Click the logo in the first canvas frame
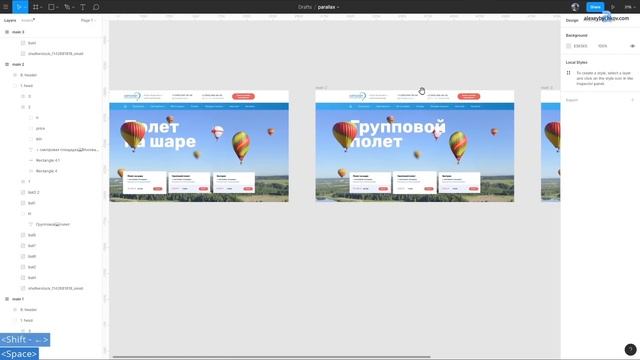The image size is (640, 360). coord(132,96)
